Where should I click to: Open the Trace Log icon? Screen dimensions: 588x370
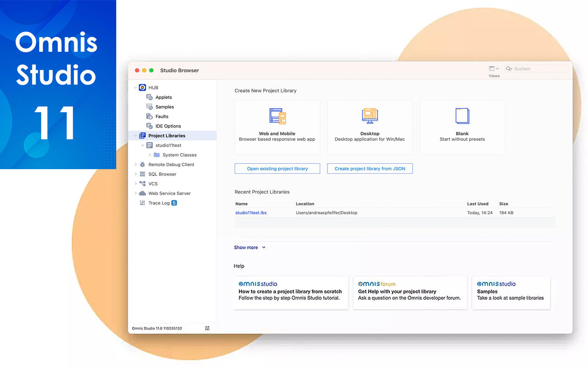pyautogui.click(x=142, y=203)
